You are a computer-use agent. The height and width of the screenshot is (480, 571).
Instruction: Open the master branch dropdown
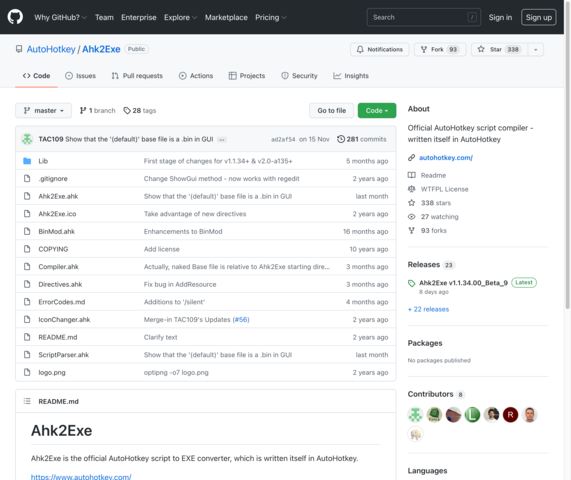click(x=43, y=110)
